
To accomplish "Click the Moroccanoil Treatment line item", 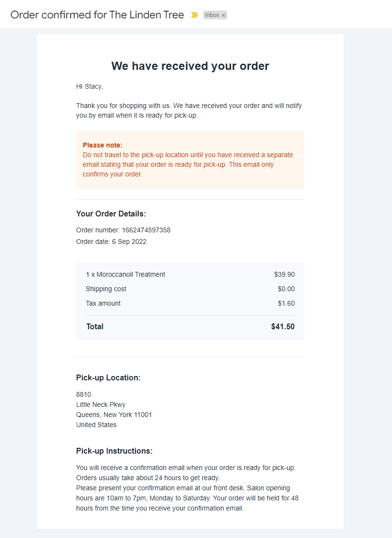I will click(x=125, y=274).
